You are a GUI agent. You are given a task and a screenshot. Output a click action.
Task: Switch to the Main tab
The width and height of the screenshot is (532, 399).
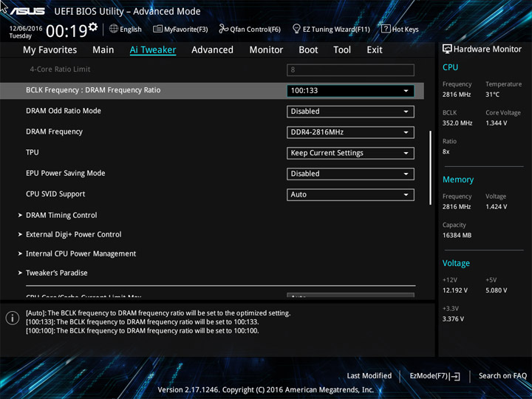tap(103, 50)
